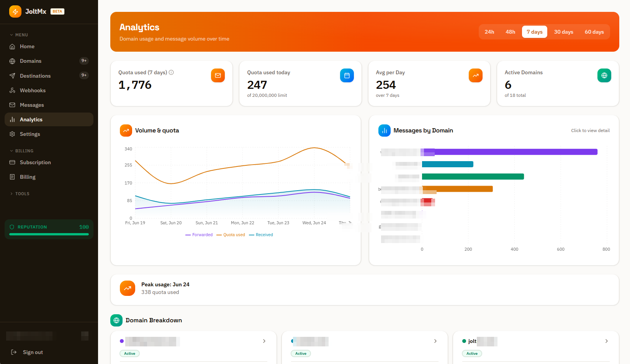
Task: Open the jolt domain card chevron
Action: pyautogui.click(x=607, y=341)
